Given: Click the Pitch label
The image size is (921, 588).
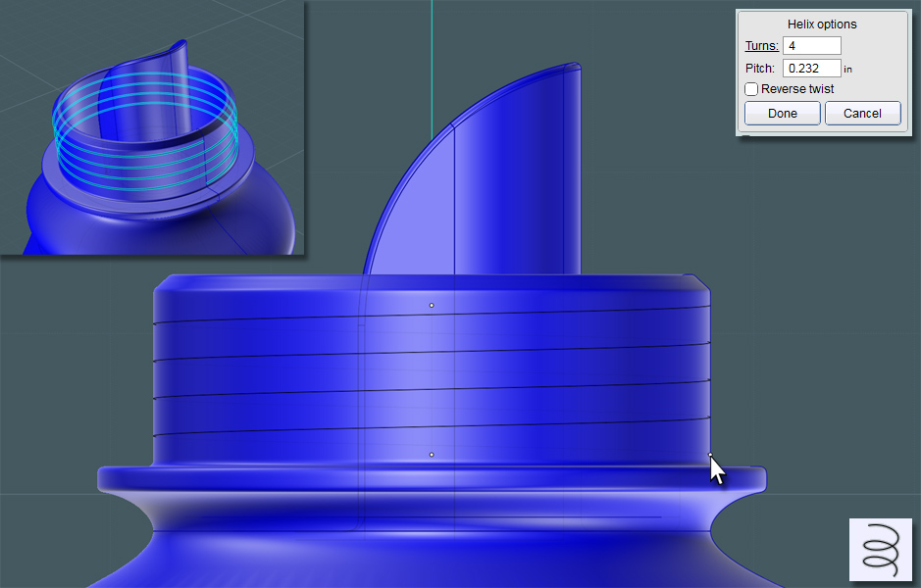Looking at the screenshot, I should tap(760, 68).
